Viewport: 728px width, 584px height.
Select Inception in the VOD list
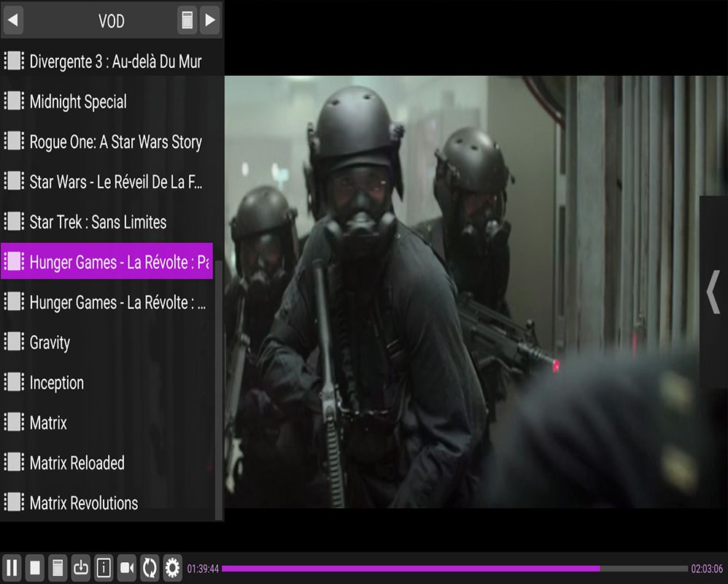(x=107, y=383)
